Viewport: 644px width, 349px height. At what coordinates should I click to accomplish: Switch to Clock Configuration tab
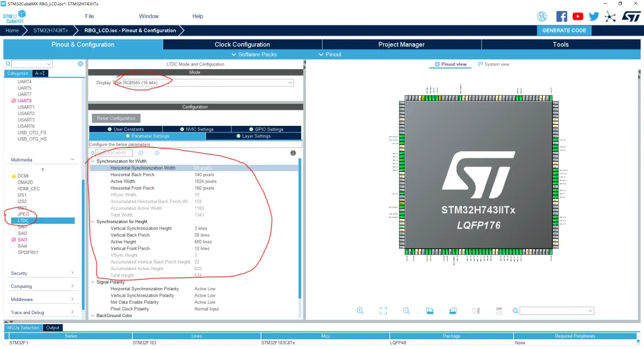243,44
